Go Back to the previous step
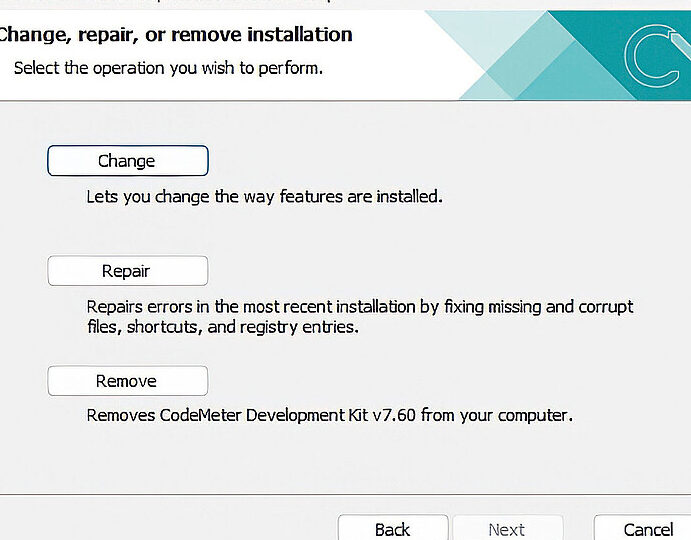Screen dimensions: 691x540 tap(393, 528)
